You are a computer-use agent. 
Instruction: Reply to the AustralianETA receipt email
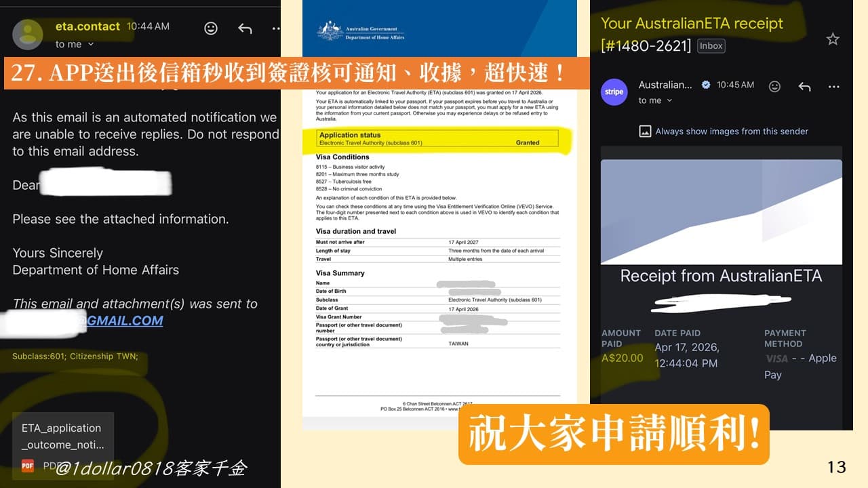point(804,87)
